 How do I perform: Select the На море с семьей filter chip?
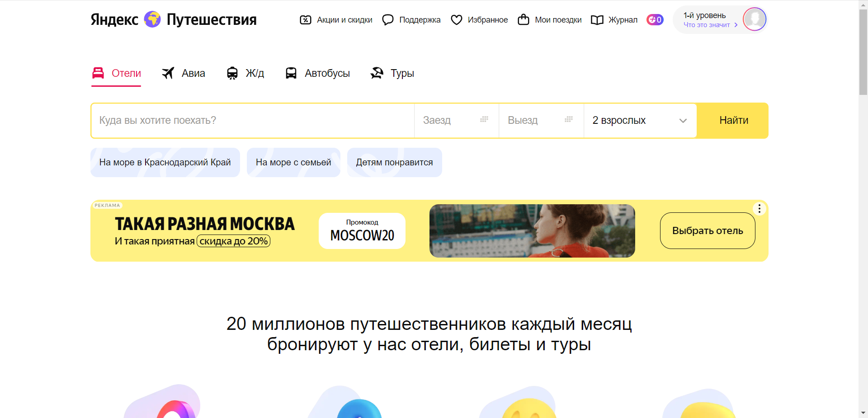click(x=293, y=162)
